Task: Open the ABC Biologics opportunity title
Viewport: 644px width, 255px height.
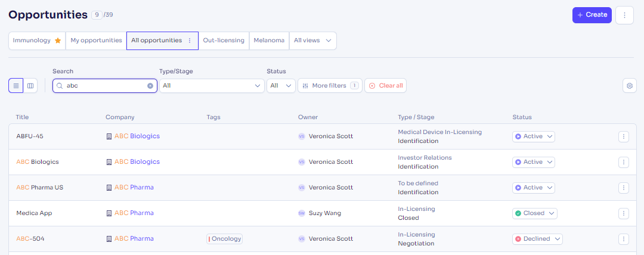Action: [x=38, y=162]
